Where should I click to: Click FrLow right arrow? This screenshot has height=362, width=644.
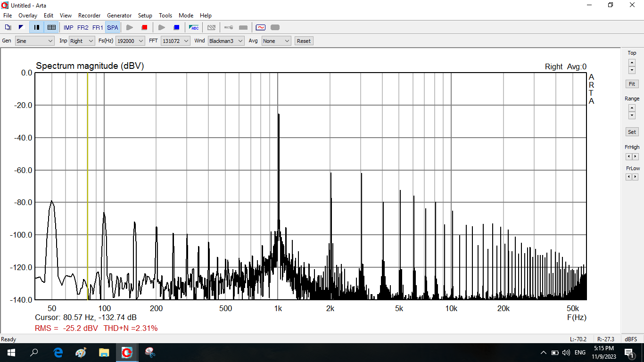pyautogui.click(x=635, y=177)
